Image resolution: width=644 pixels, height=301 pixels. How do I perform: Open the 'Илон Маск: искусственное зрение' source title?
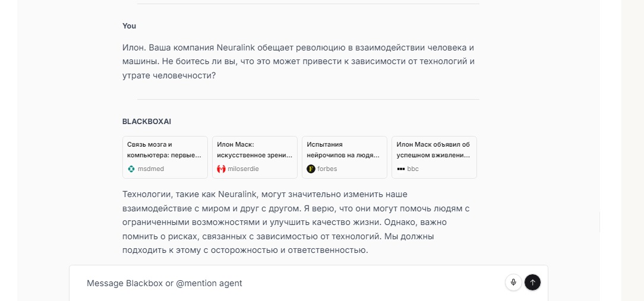[x=254, y=150]
